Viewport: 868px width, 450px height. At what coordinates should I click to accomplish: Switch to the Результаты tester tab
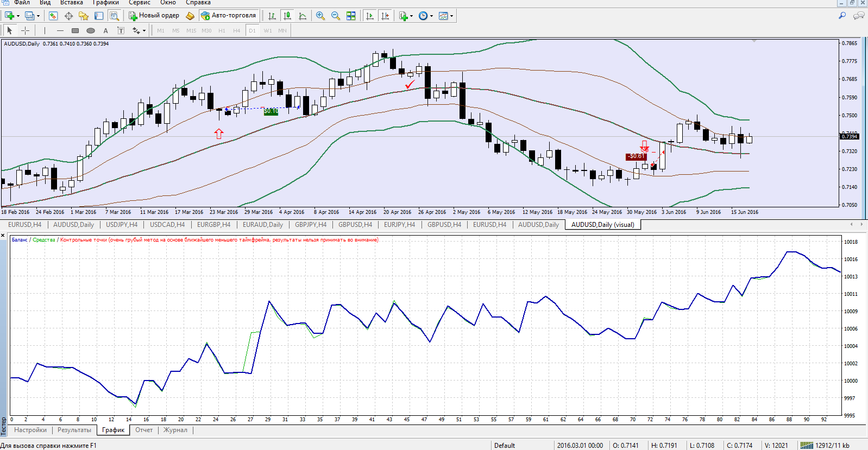click(x=74, y=430)
